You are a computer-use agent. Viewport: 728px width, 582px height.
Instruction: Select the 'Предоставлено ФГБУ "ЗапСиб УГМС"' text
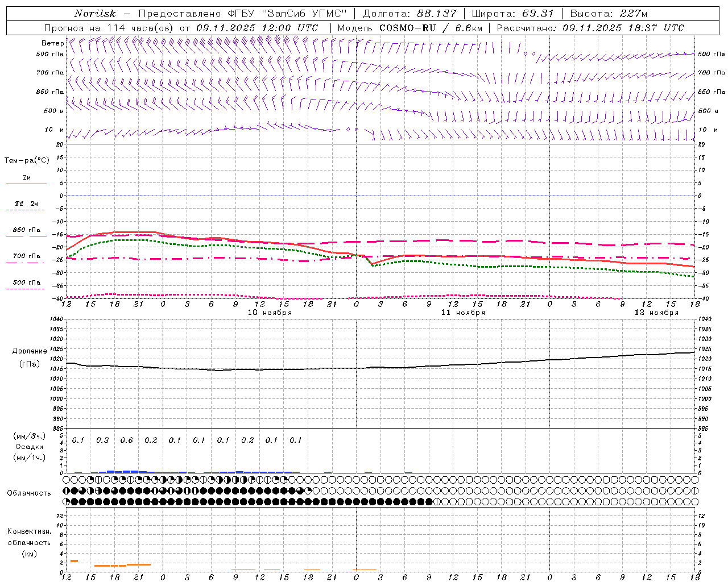pos(243,14)
